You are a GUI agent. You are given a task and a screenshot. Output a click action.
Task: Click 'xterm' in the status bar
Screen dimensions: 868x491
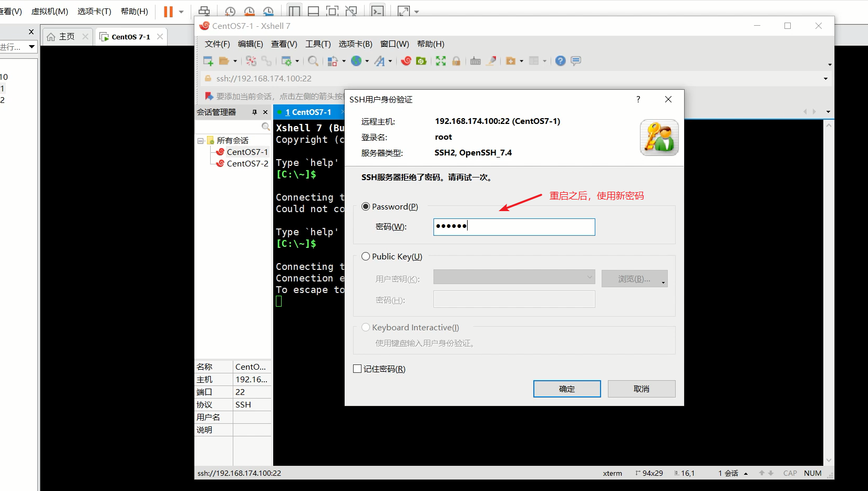613,473
